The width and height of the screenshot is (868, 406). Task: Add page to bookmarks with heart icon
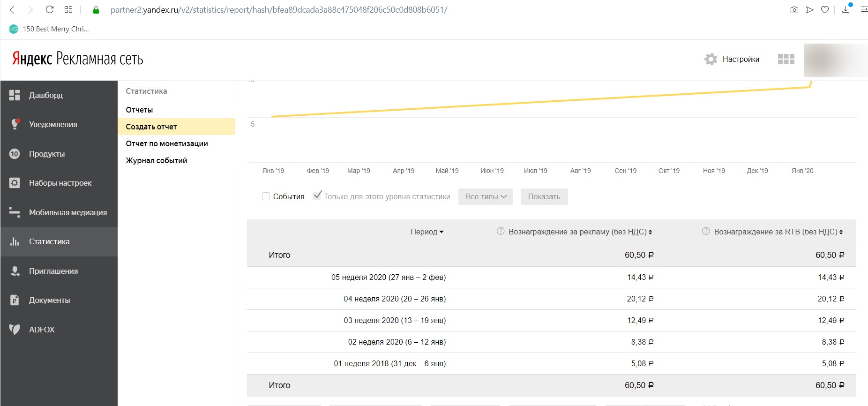tap(825, 10)
